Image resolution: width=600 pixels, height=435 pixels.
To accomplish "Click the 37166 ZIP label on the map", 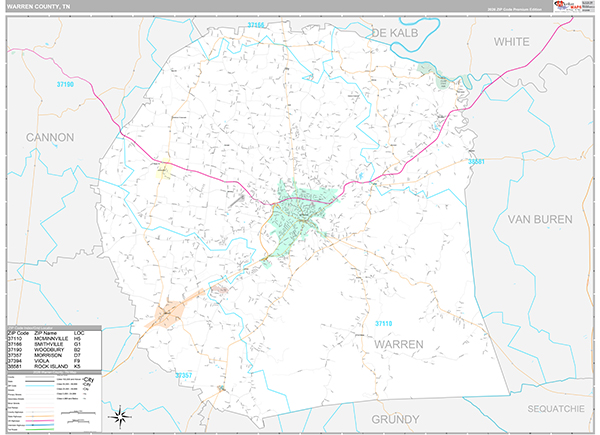I will point(256,25).
